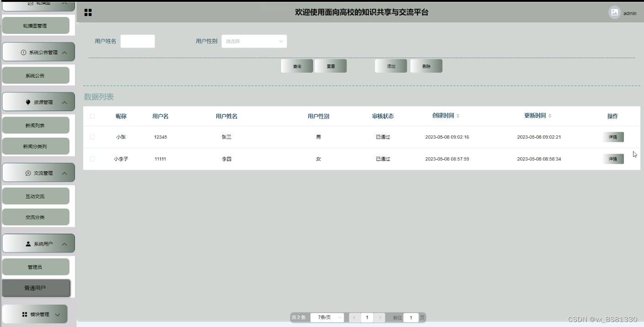Click the 系统公告管理 exclamation icon
This screenshot has height=327, width=644.
tap(24, 53)
